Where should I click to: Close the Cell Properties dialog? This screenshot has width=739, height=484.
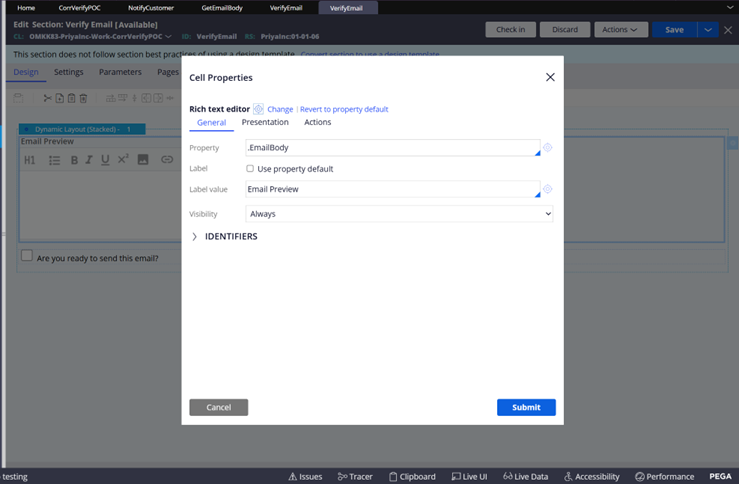pyautogui.click(x=550, y=77)
